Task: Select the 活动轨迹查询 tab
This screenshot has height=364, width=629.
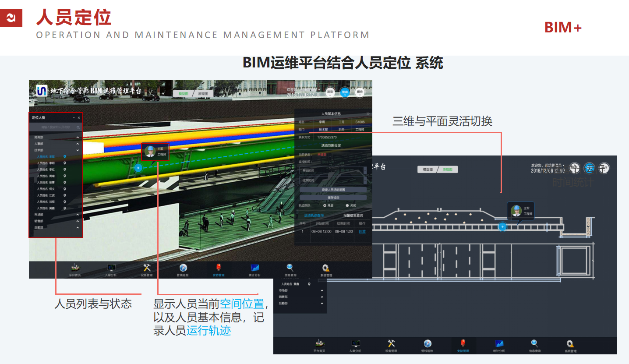Action: [x=314, y=215]
